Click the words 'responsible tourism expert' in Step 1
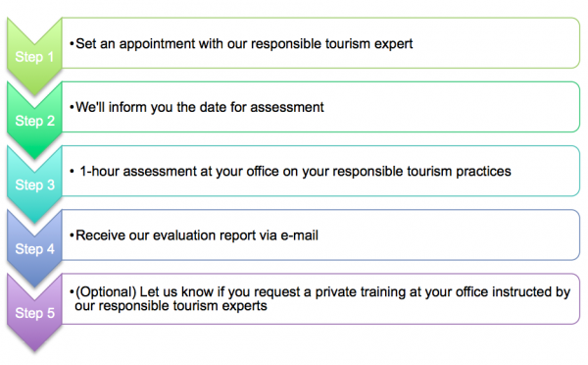Image resolution: width=588 pixels, height=365 pixels. click(x=331, y=43)
